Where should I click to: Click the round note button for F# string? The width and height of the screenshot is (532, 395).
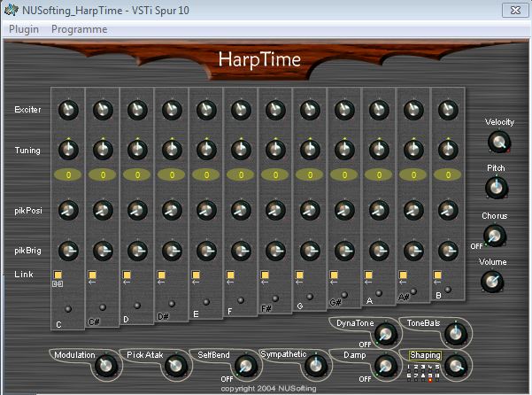275,298
